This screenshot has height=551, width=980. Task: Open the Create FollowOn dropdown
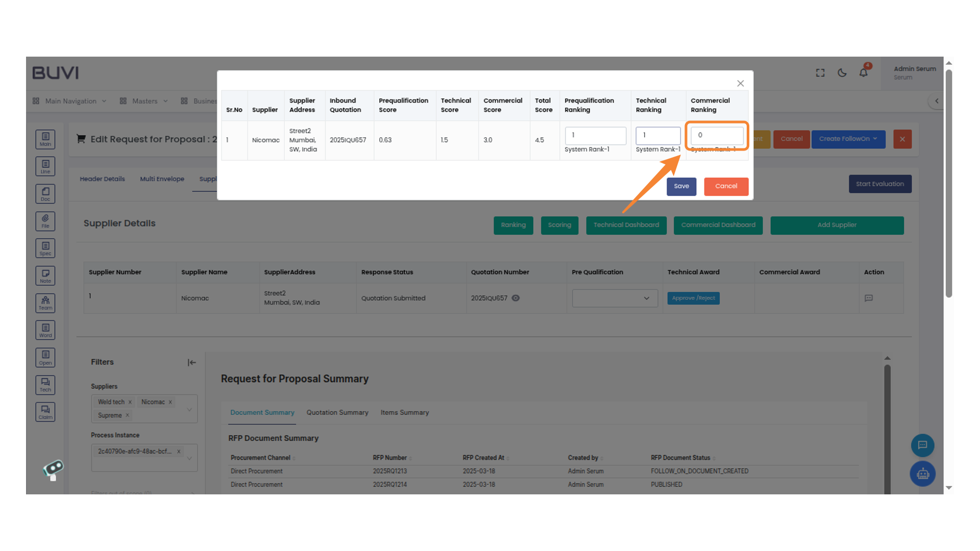pyautogui.click(x=848, y=139)
